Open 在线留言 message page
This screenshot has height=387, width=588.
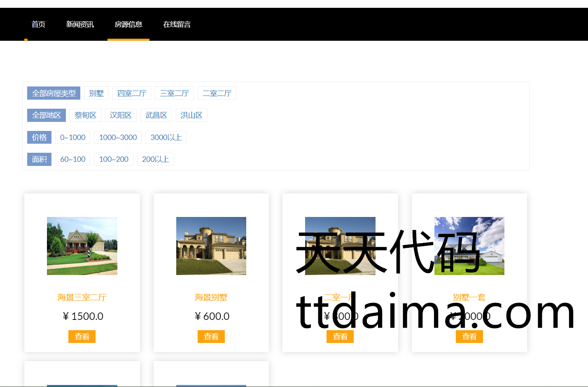pos(177,24)
